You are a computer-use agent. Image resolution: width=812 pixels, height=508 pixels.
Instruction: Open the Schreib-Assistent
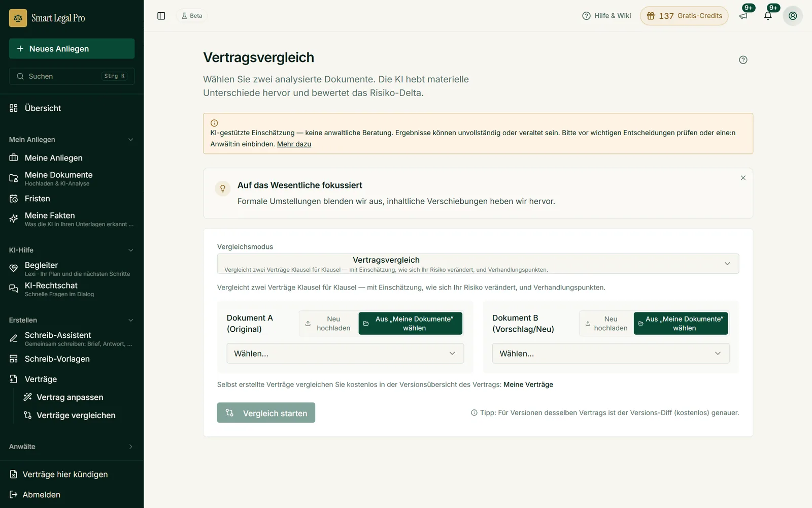click(x=72, y=339)
